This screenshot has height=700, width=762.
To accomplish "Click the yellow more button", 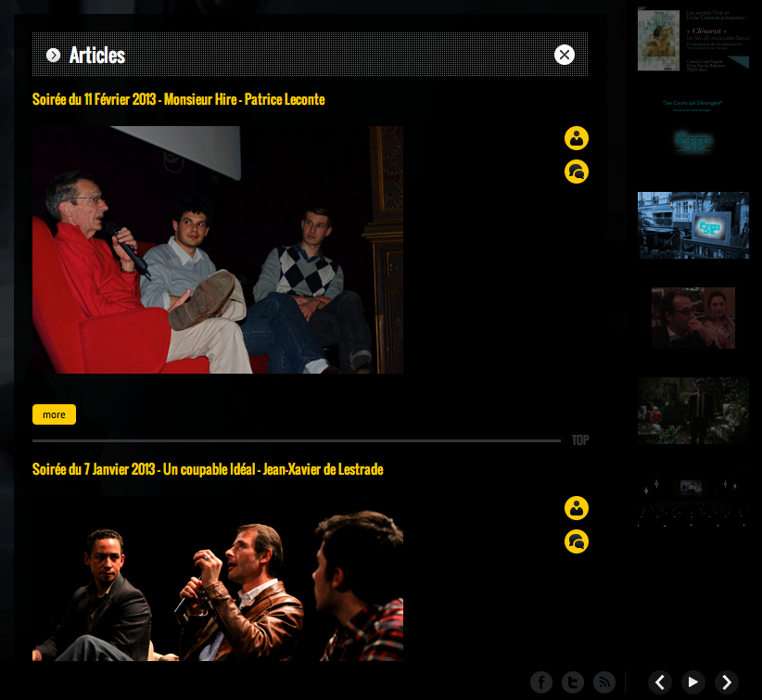I will [x=54, y=414].
